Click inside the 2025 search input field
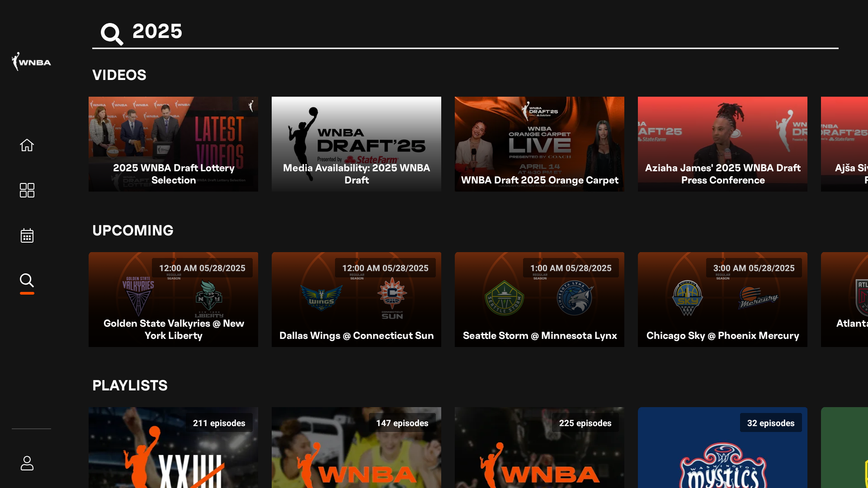This screenshot has height=488, width=868. [x=316, y=32]
